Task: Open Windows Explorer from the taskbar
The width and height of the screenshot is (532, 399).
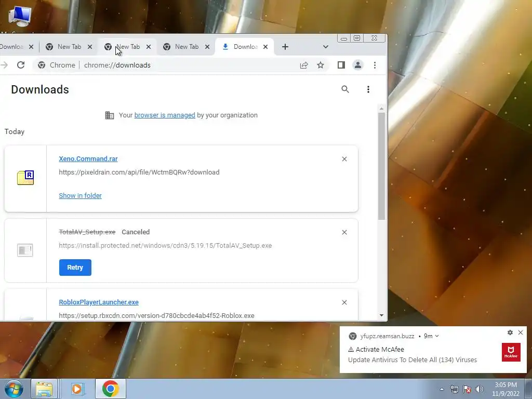Action: pyautogui.click(x=44, y=389)
